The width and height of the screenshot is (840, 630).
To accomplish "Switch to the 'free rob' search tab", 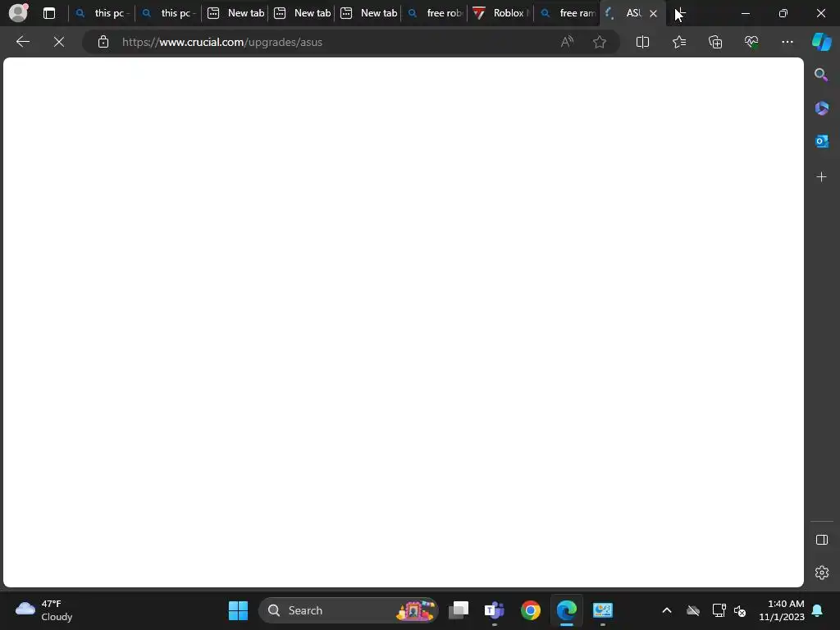I will click(x=434, y=13).
